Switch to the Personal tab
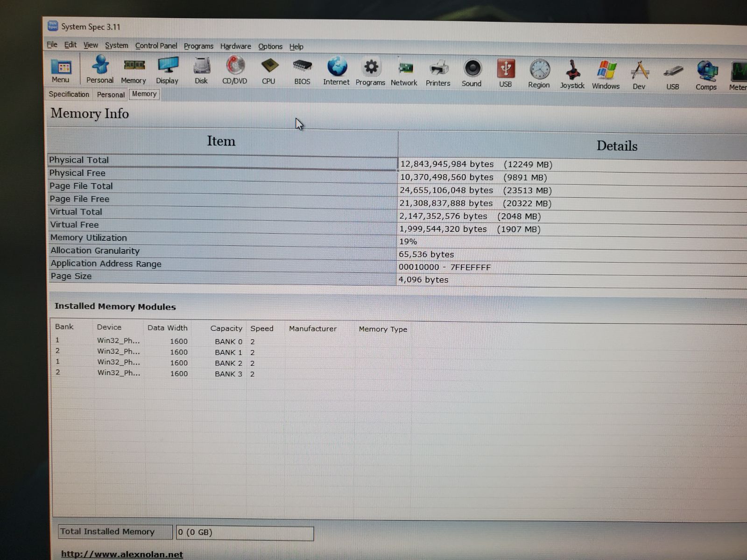The width and height of the screenshot is (747, 560). pyautogui.click(x=111, y=95)
